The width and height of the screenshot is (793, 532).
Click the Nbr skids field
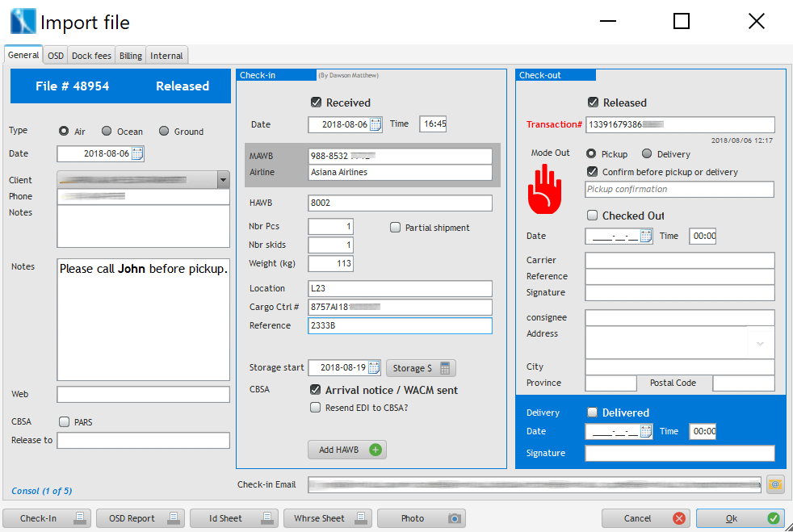coord(331,245)
